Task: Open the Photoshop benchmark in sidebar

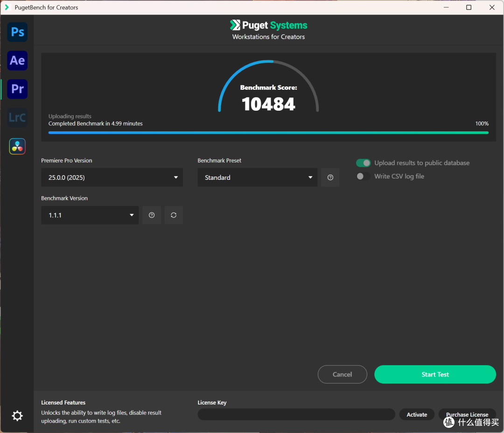Action: (x=17, y=32)
